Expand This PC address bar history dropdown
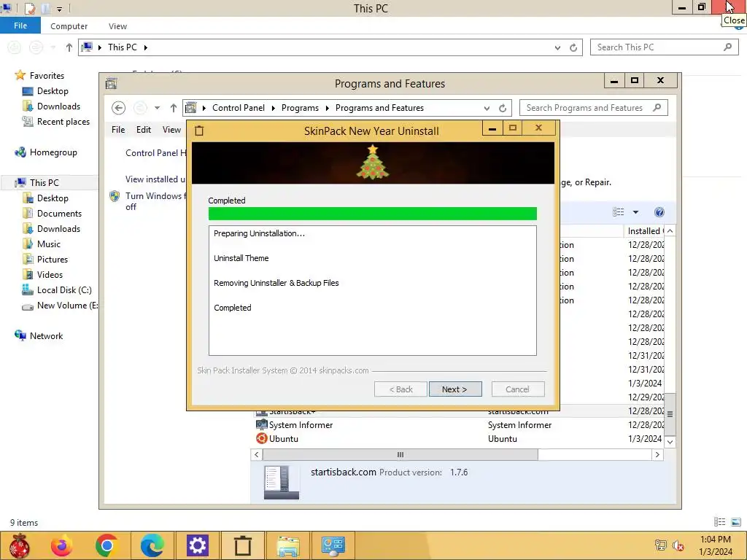747x560 pixels. (557, 47)
